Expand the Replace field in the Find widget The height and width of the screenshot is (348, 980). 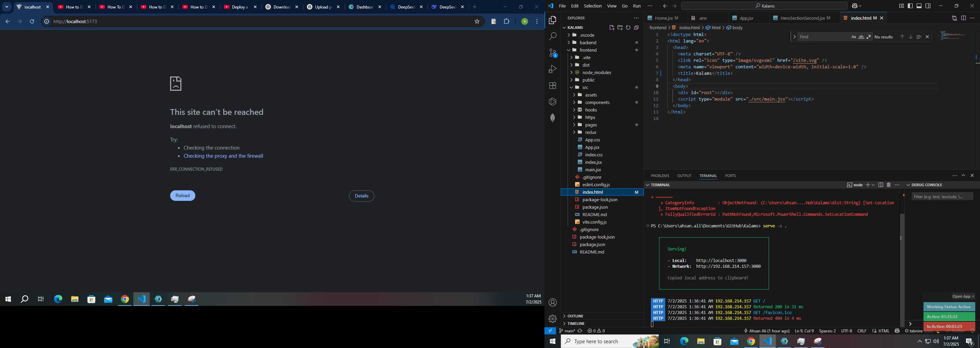click(x=794, y=37)
